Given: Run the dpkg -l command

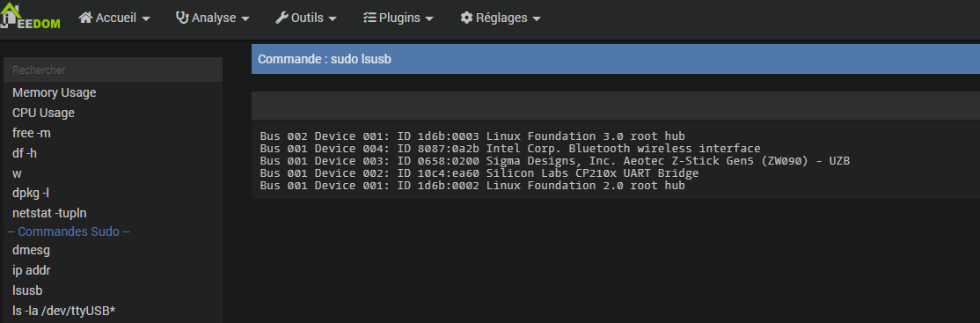Looking at the screenshot, I should pos(31,193).
